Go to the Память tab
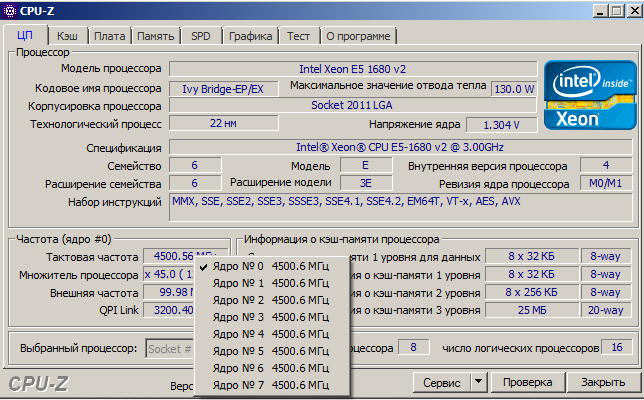This screenshot has height=400, width=644. (155, 35)
